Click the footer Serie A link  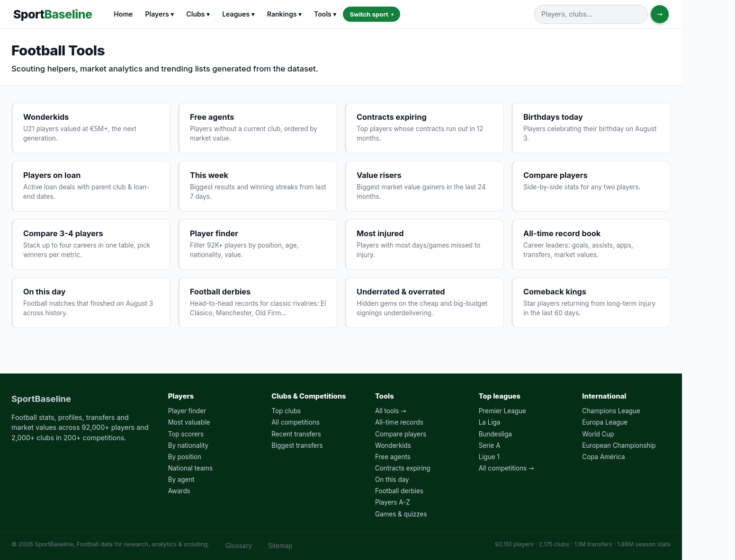point(489,445)
